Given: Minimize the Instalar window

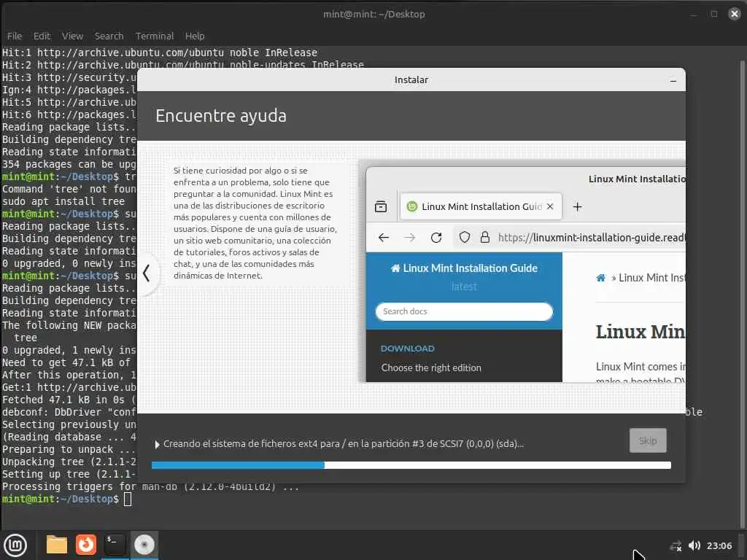Looking at the screenshot, I should point(673,80).
